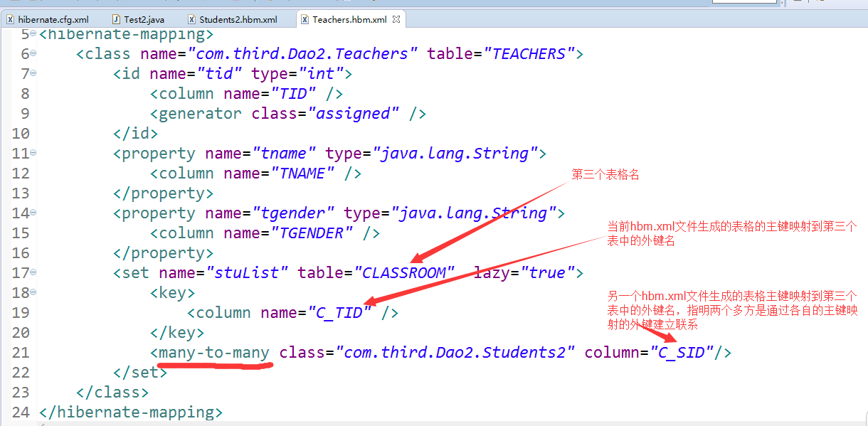Collapse the hibernate-mapping element at line 5

pyautogui.click(x=33, y=33)
